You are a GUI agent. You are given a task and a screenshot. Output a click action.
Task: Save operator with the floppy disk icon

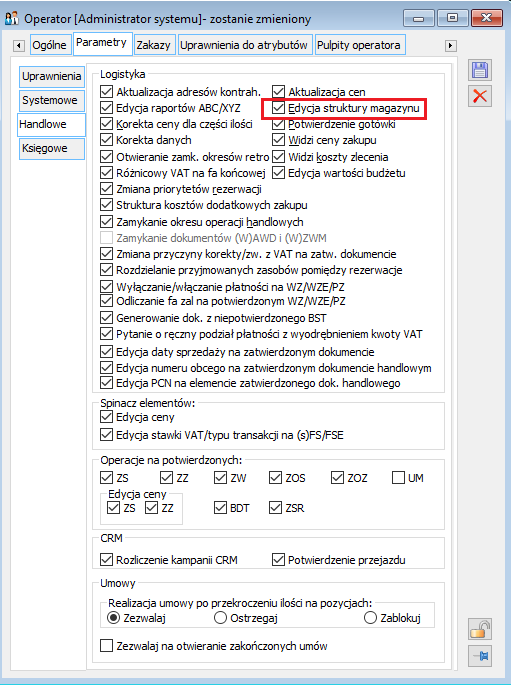click(x=480, y=70)
